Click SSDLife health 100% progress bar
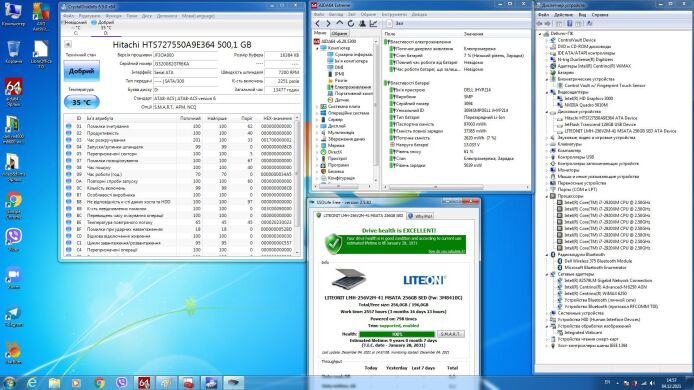 coord(397,334)
